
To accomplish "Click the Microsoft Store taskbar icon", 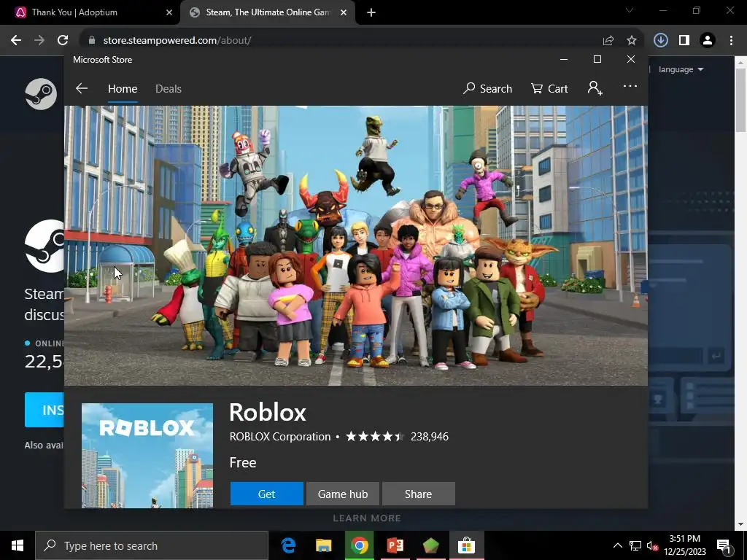I will (466, 545).
